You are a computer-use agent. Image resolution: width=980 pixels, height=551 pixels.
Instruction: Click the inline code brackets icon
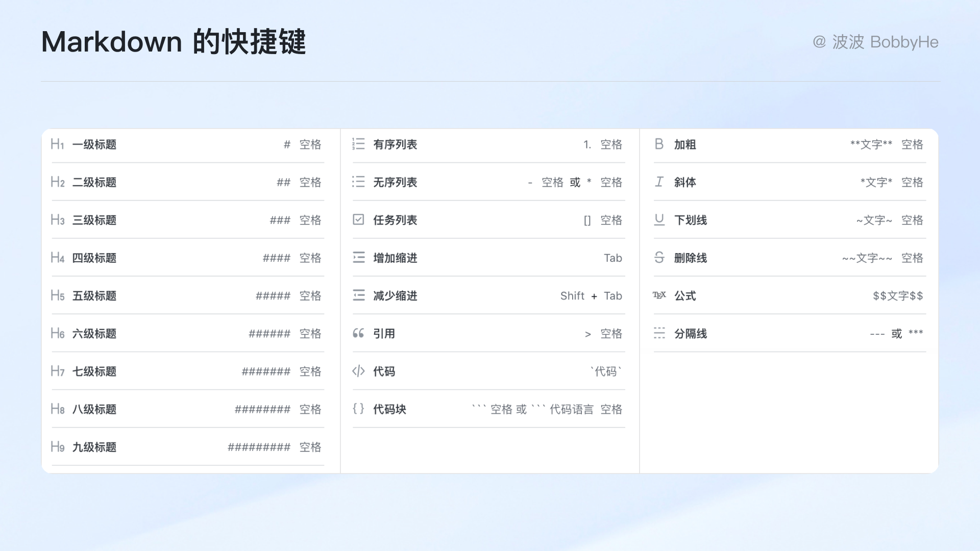point(358,371)
